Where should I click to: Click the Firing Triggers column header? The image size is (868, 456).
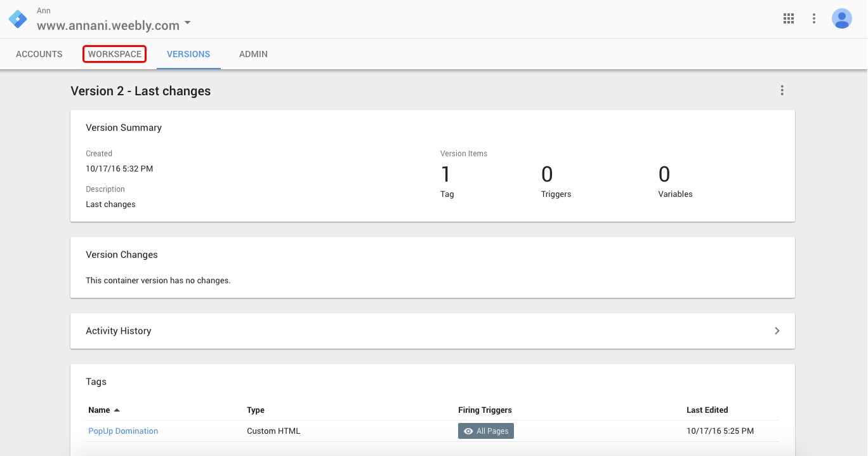point(485,410)
